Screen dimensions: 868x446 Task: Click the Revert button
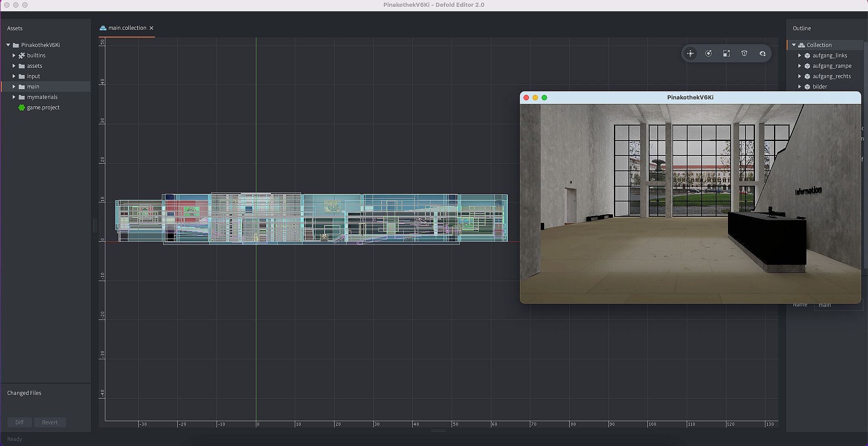[x=50, y=423]
